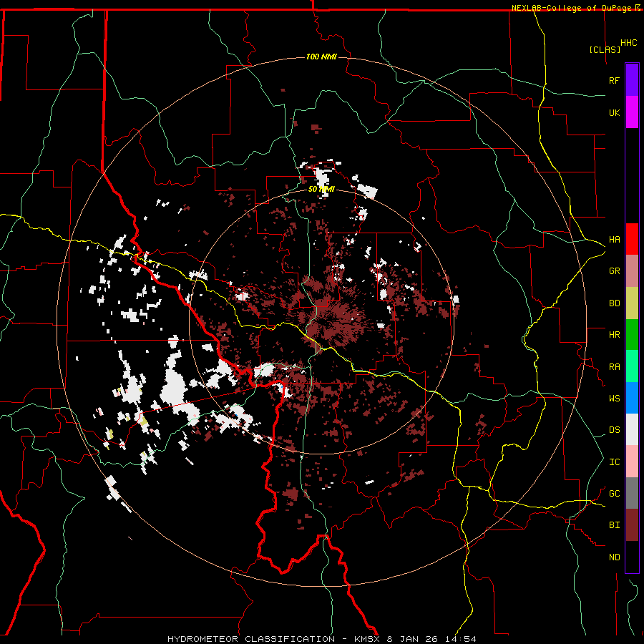Click the ND black legend color block
The height and width of the screenshot is (644, 644).
click(x=632, y=557)
